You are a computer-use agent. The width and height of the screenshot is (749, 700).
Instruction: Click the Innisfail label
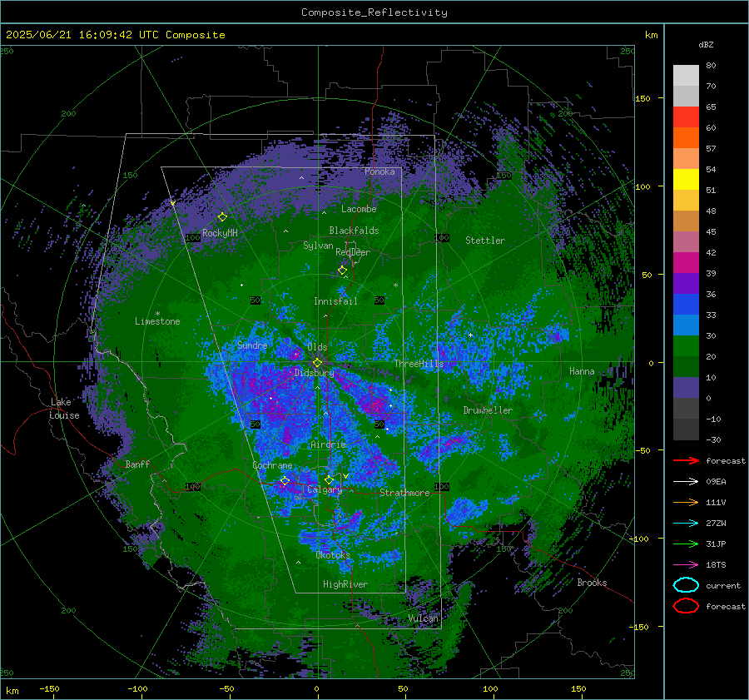(x=335, y=301)
